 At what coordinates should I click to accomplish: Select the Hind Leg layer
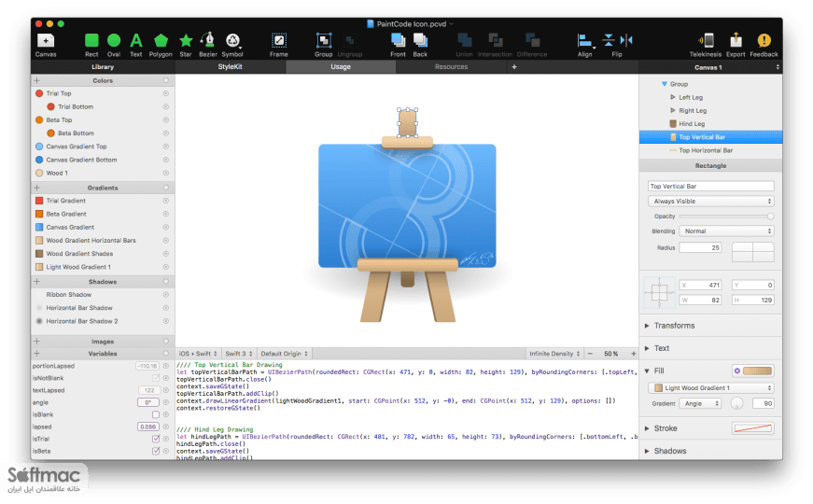(x=711, y=123)
